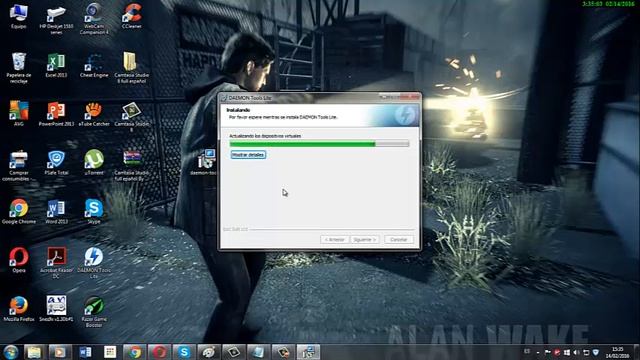Launch AVG desktop shortcut

(x=19, y=113)
